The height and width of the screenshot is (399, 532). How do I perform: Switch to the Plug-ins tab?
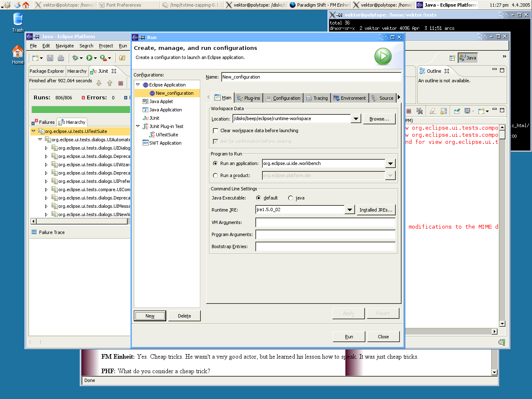pos(249,98)
